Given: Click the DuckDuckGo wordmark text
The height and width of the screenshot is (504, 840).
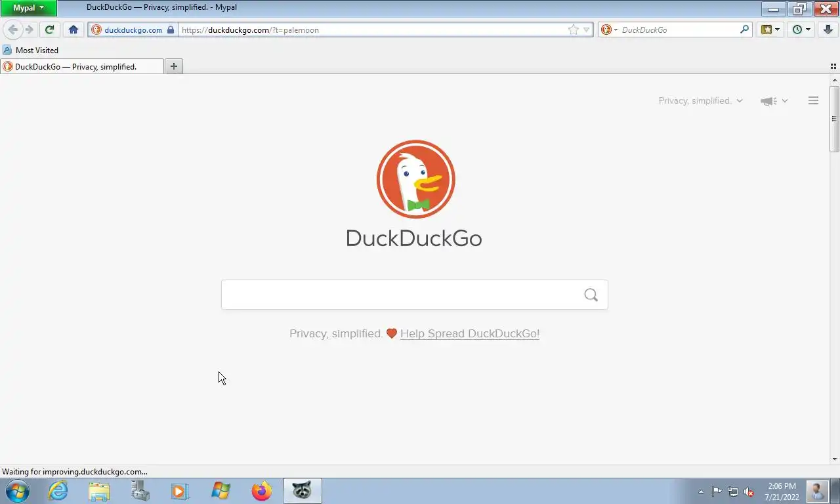Looking at the screenshot, I should [x=414, y=238].
